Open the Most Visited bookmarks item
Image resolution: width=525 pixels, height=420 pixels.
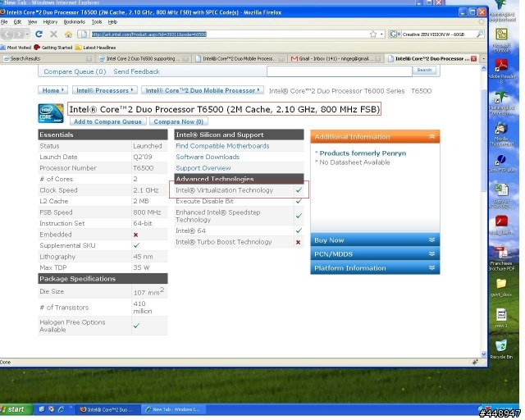[x=16, y=48]
